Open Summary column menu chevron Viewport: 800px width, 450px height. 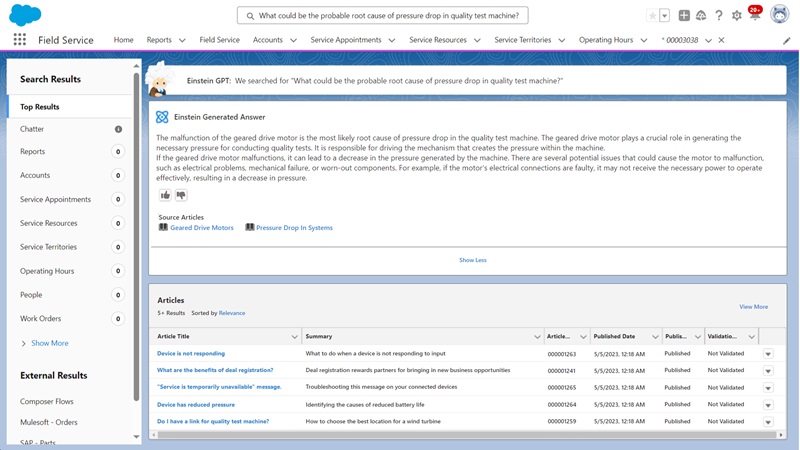537,337
